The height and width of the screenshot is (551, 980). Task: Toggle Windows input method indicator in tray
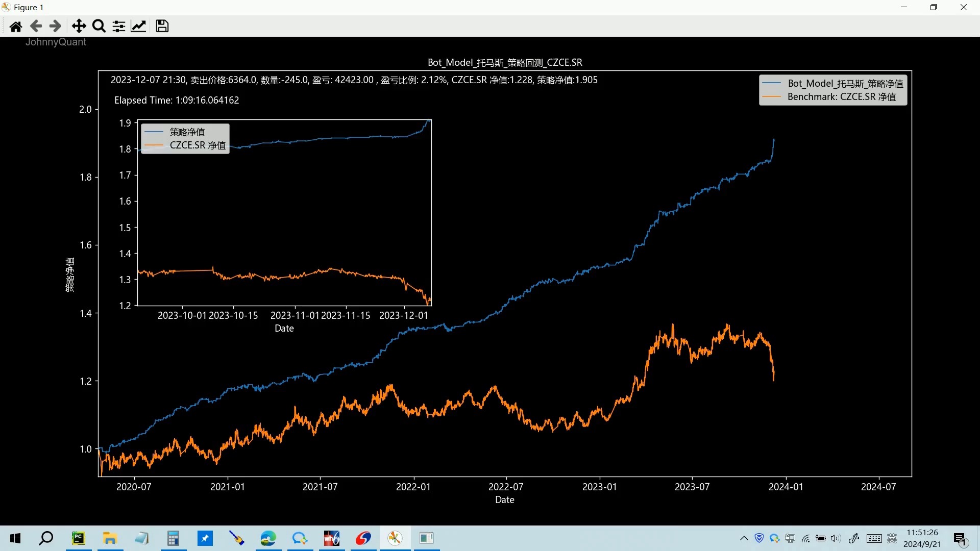coord(892,538)
